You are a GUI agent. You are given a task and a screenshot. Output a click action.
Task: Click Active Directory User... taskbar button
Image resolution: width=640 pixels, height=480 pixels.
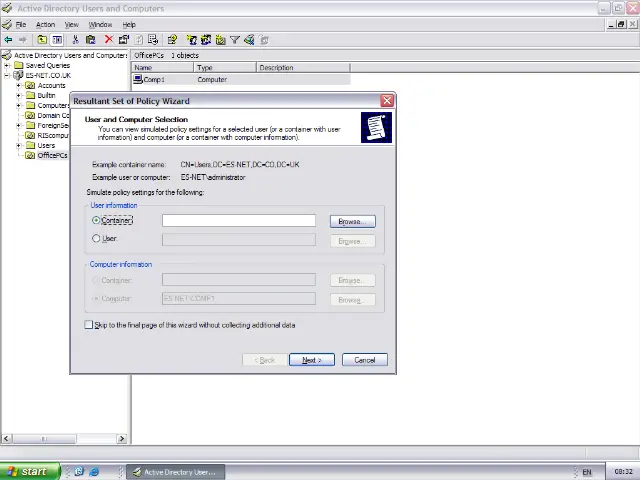176,472
